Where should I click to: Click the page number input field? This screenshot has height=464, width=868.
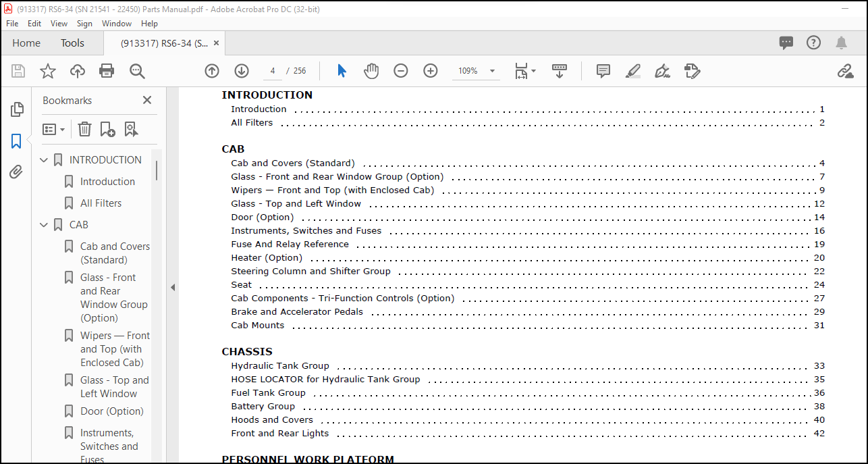[x=272, y=71]
